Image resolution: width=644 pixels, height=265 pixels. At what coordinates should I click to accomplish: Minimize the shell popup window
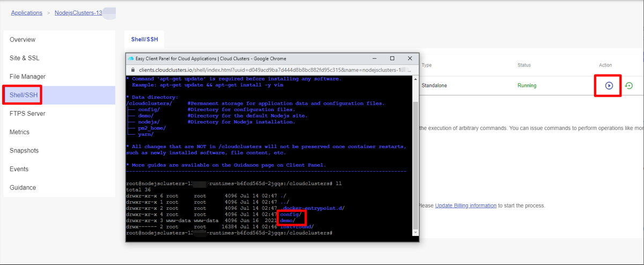pos(374,58)
